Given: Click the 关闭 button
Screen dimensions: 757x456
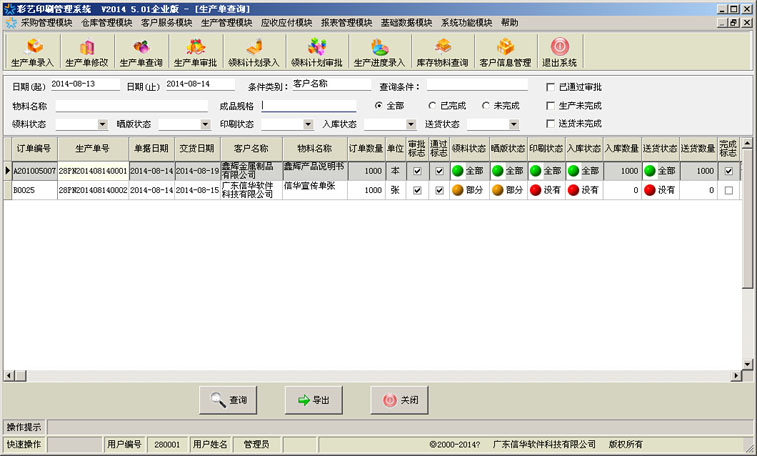Looking at the screenshot, I should pos(400,400).
